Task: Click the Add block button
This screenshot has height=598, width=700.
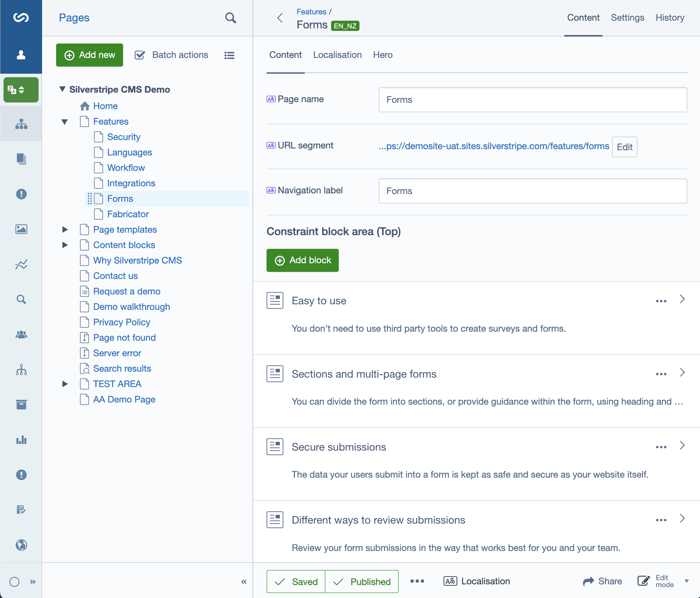Action: pos(303,260)
